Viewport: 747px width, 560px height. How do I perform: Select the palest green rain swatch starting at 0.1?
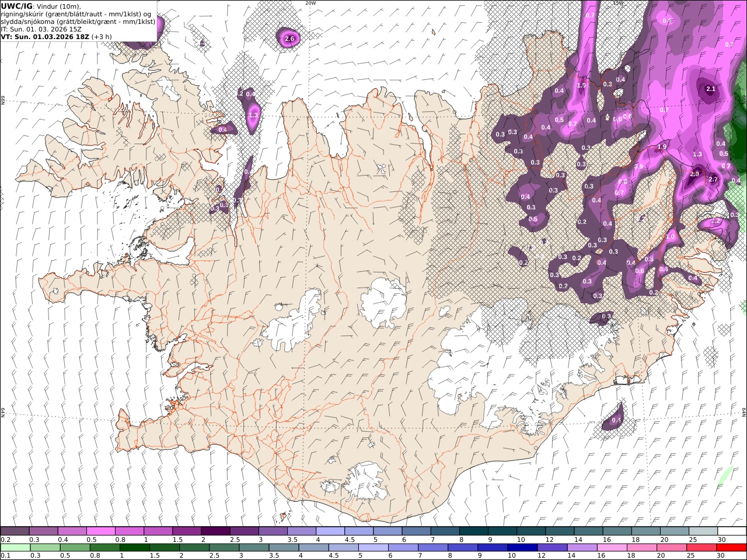point(16,547)
